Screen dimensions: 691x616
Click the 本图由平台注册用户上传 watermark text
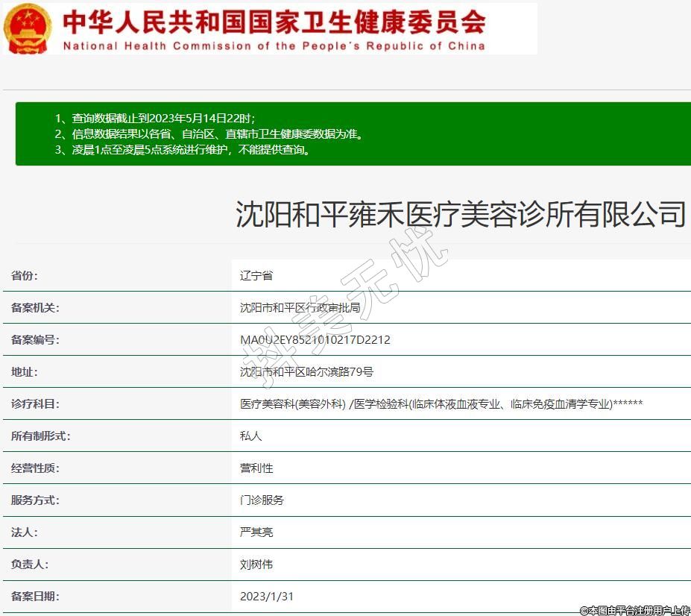[634, 610]
